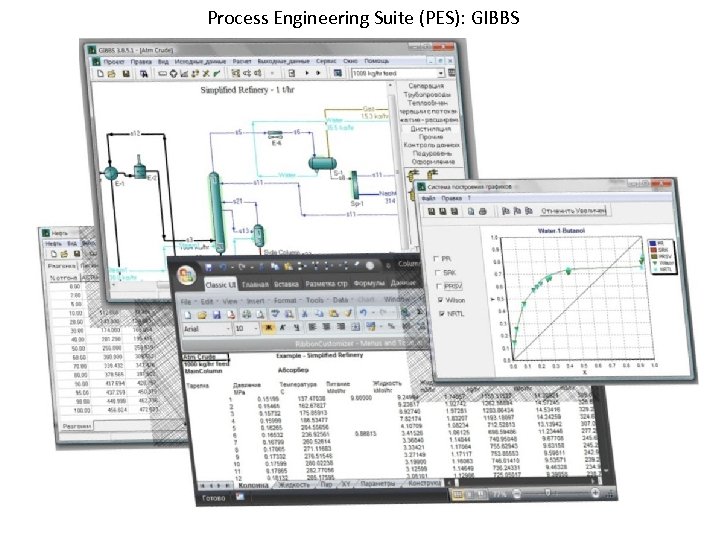Click first chart-zoom icon in graph toolbar
This screenshot has width=720, height=540.
506,211
